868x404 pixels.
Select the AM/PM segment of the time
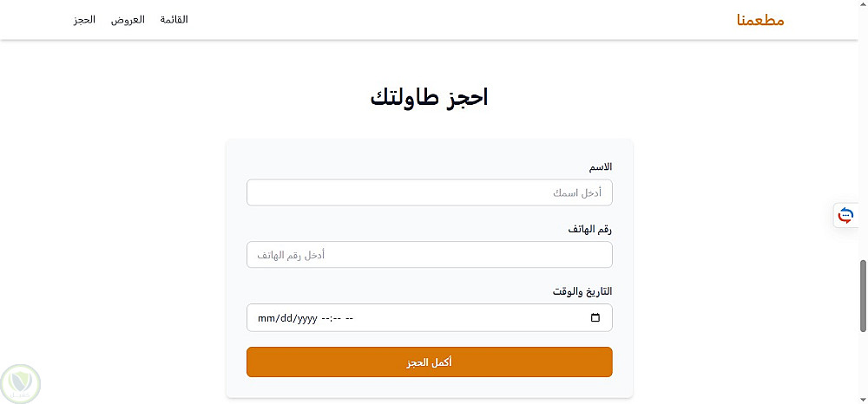tap(349, 318)
